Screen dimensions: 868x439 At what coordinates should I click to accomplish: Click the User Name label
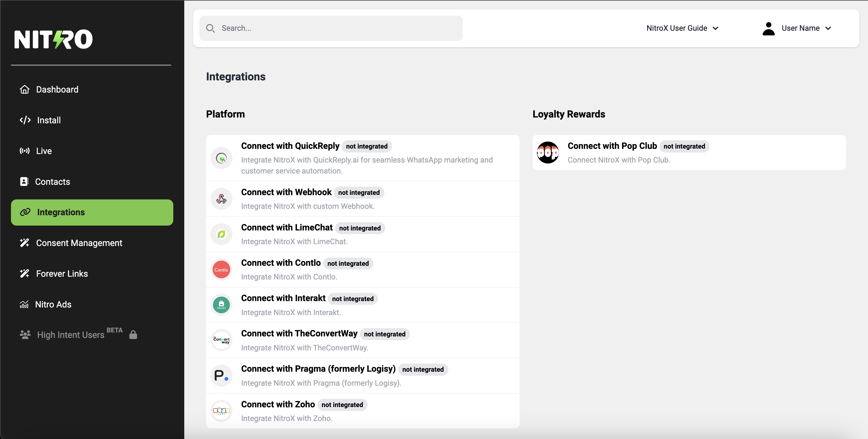click(801, 28)
